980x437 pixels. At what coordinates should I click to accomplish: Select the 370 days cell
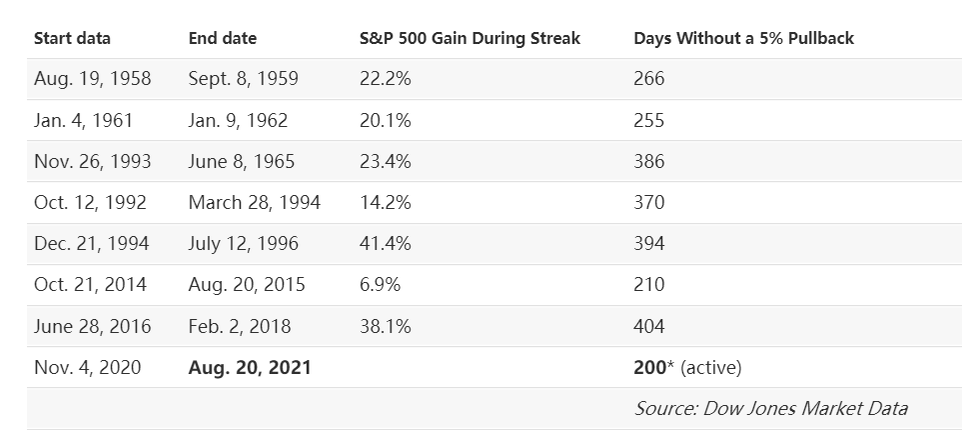click(648, 202)
